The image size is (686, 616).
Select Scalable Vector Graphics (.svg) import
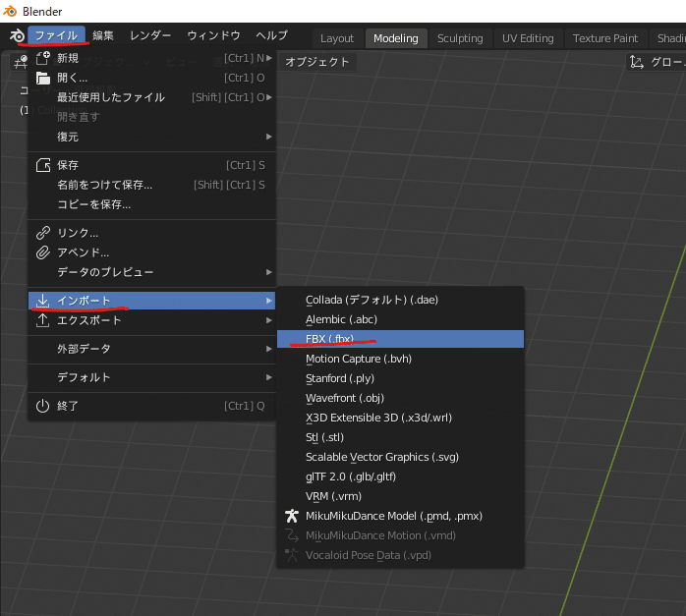click(400, 457)
